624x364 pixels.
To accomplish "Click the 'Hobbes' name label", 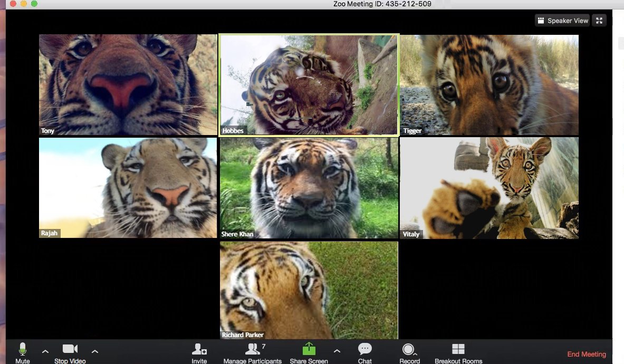I will pos(233,130).
